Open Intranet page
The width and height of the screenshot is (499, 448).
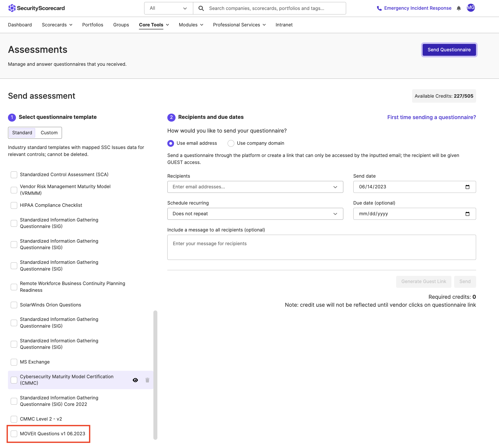coord(284,25)
